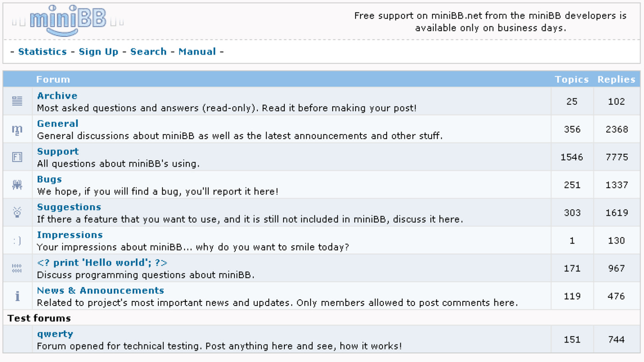Click qwerty replies count 744
The height and width of the screenshot is (362, 644).
click(617, 339)
